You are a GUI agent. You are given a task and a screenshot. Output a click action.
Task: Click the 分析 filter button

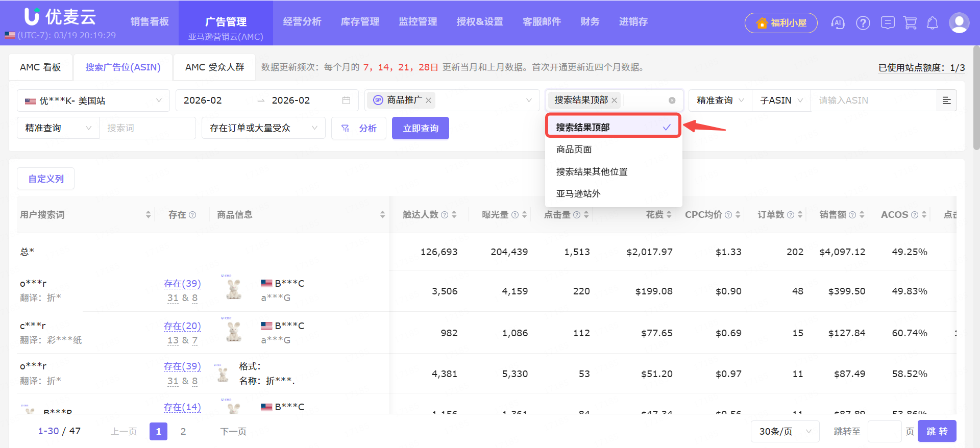(x=359, y=128)
